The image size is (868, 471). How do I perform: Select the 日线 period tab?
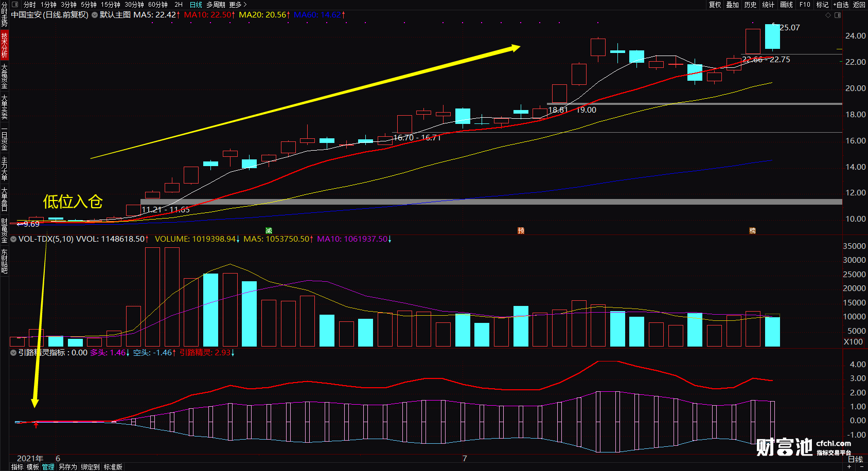click(196, 5)
